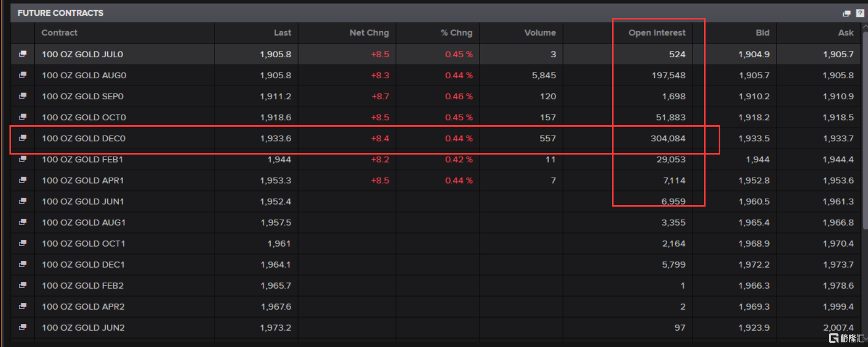The image size is (868, 347).
Task: Click the icon beside GOLD JUN2 contract
Action: [23, 328]
